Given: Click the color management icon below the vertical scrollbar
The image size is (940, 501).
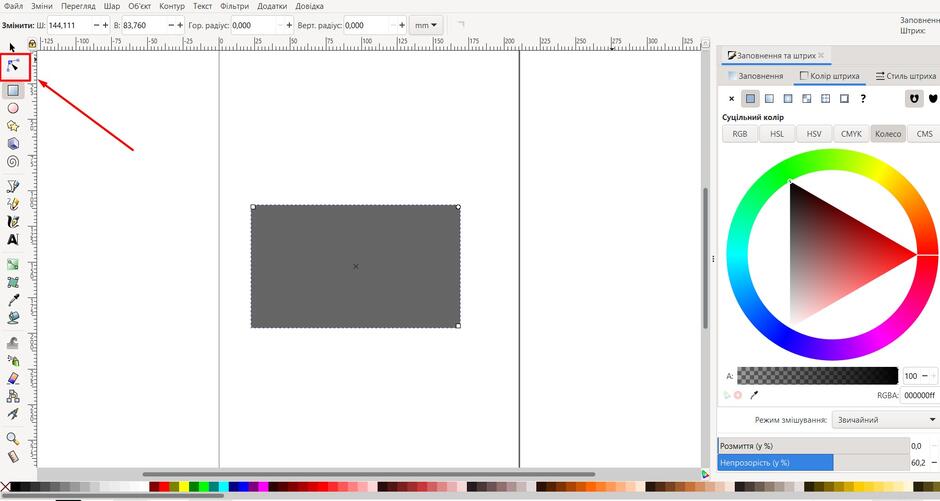Looking at the screenshot, I should coord(705,474).
